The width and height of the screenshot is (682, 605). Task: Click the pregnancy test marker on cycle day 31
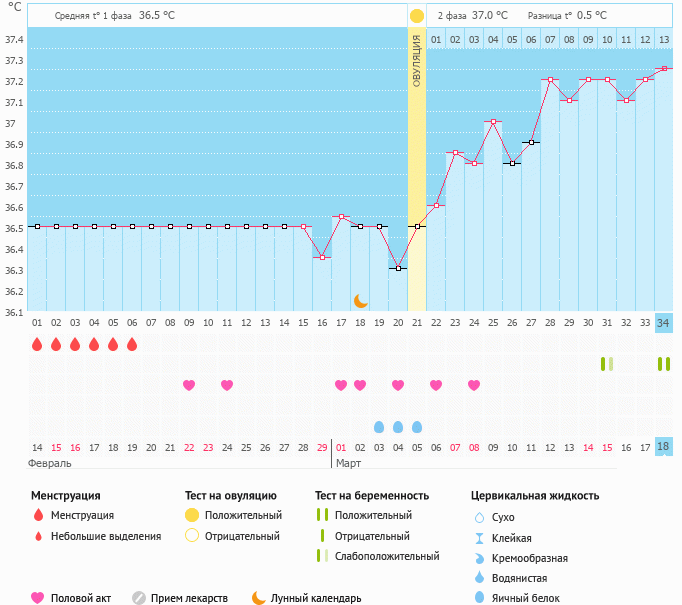tap(606, 364)
